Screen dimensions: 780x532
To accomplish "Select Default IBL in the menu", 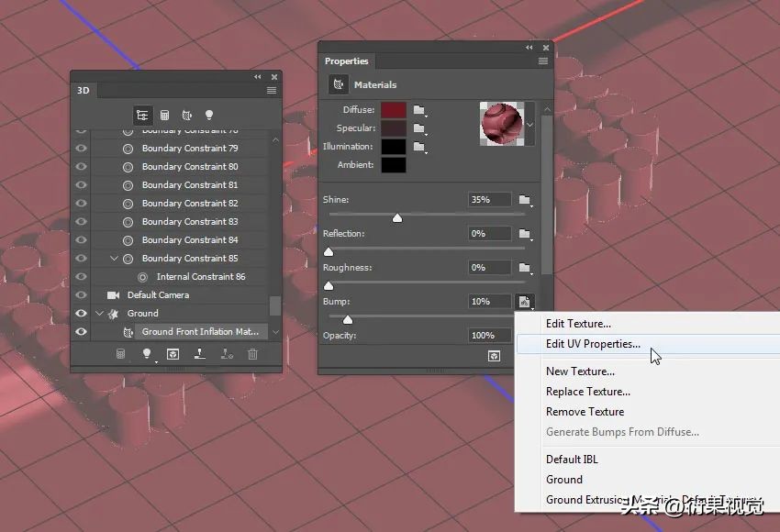I will (x=572, y=460).
